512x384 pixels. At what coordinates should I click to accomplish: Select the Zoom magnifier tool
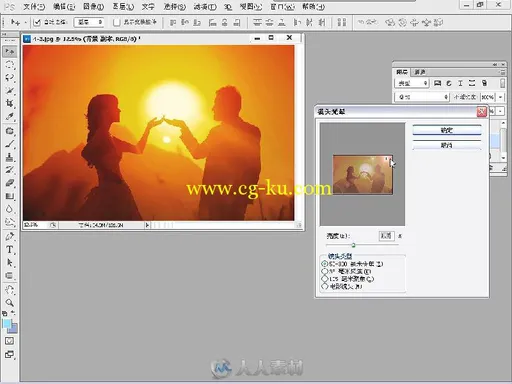click(x=9, y=303)
